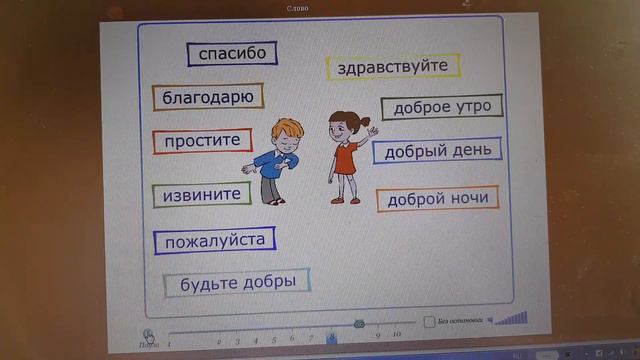Image resolution: width=640 pixels, height=360 pixels.
Task: Click the word card 'доброе утро'
Action: click(442, 107)
